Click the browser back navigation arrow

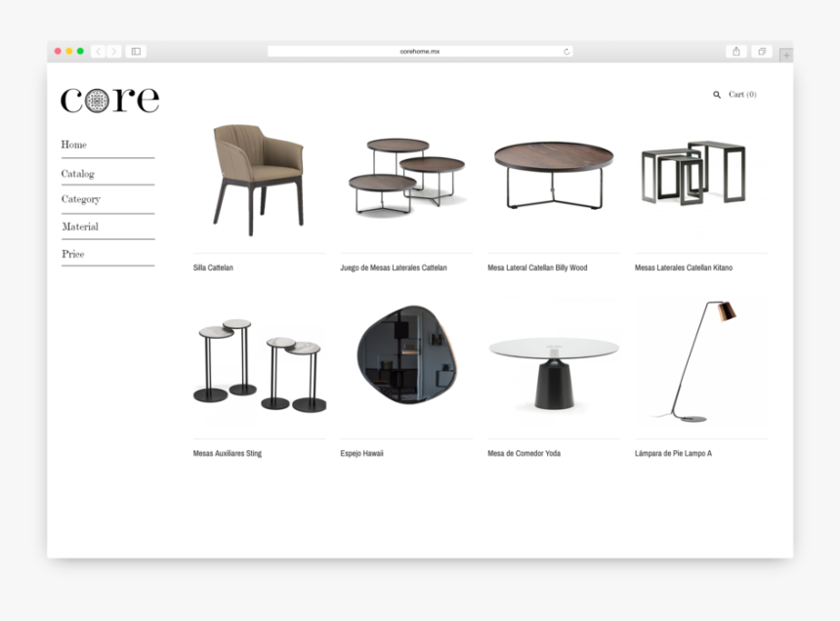pos(98,51)
